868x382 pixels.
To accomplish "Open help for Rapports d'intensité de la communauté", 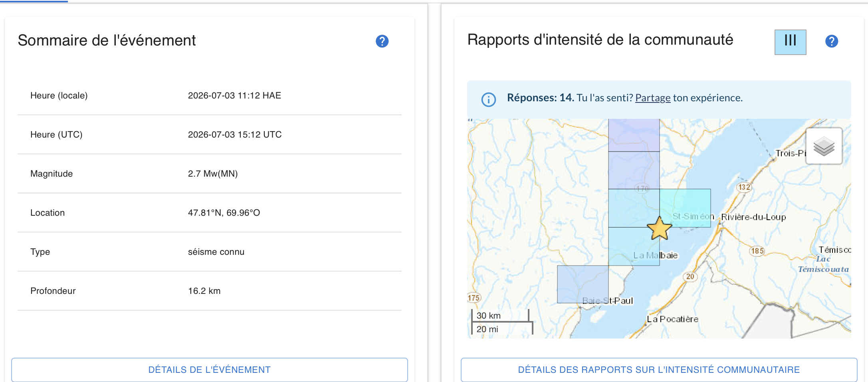I will click(832, 41).
